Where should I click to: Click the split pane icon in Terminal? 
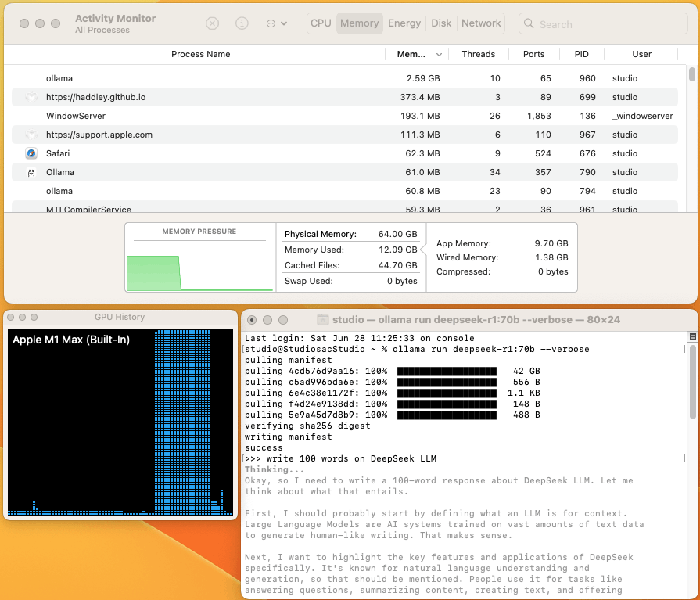[692, 337]
